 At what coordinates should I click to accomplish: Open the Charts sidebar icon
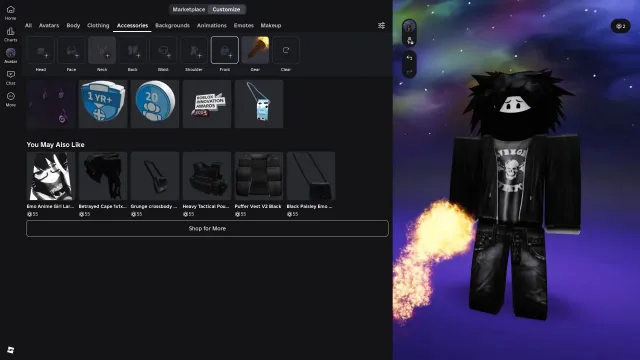11,34
